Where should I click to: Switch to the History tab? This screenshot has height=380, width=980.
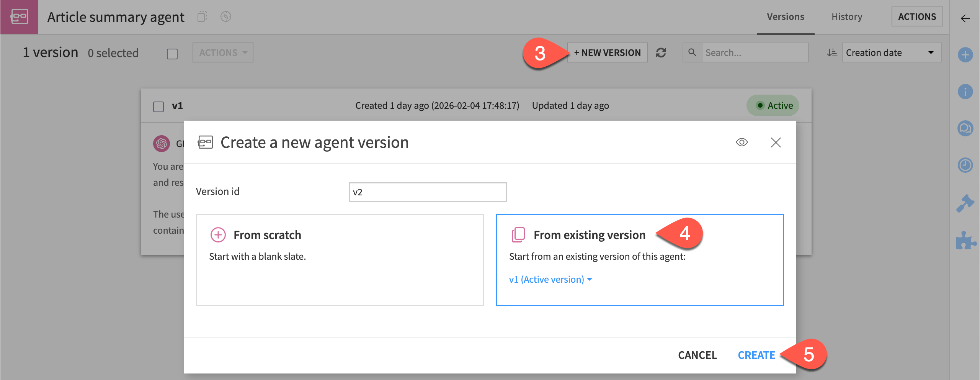click(x=846, y=16)
